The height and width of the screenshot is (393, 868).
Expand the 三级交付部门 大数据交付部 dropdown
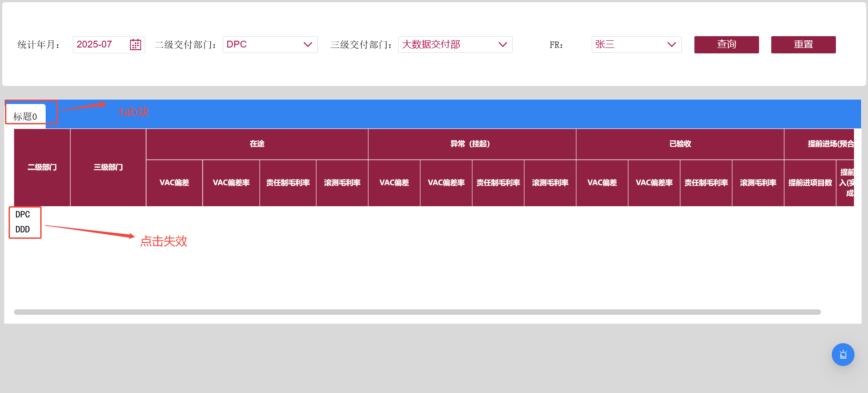pos(455,44)
